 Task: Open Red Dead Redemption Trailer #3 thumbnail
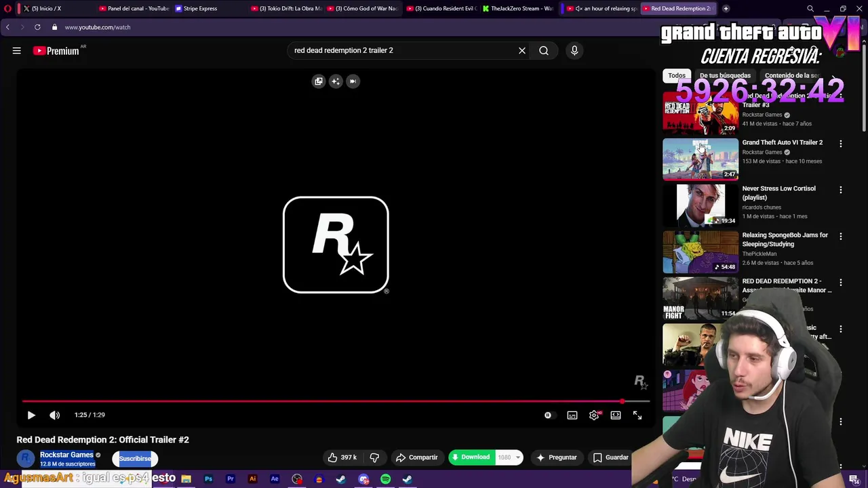(x=701, y=113)
